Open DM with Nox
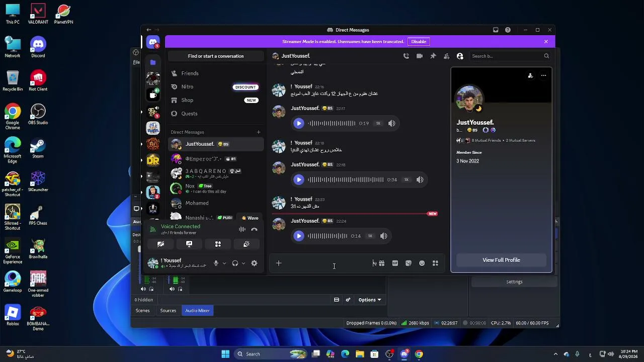The height and width of the screenshot is (362, 644). [x=216, y=189]
